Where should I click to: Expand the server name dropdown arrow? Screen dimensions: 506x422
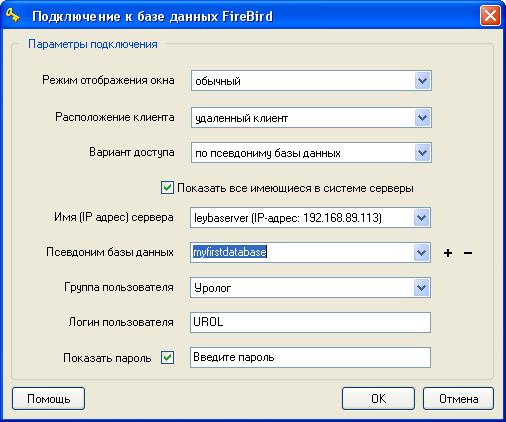point(421,218)
